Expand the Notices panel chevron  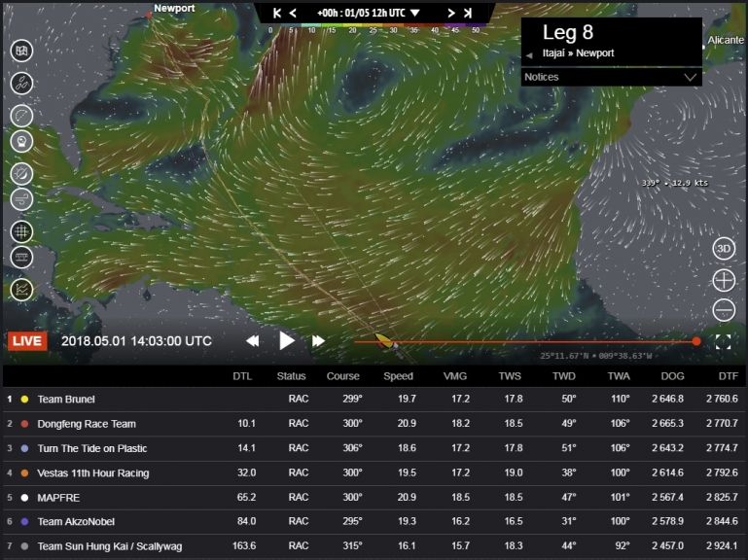pyautogui.click(x=690, y=77)
